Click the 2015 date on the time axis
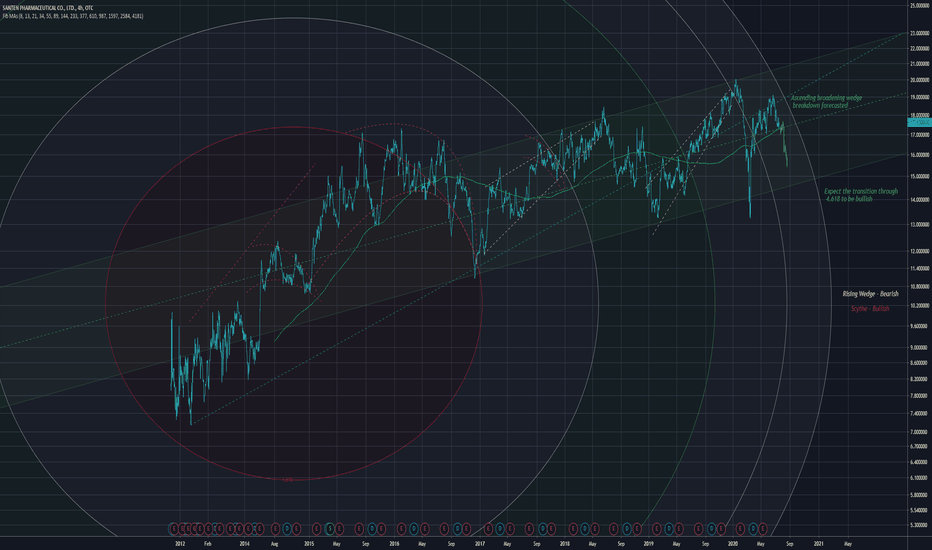The width and height of the screenshot is (932, 550). (x=309, y=543)
